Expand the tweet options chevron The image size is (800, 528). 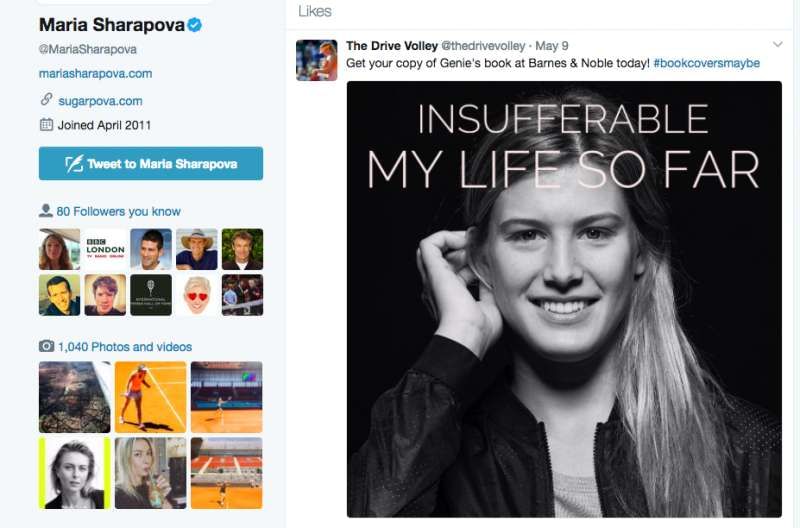(x=777, y=45)
